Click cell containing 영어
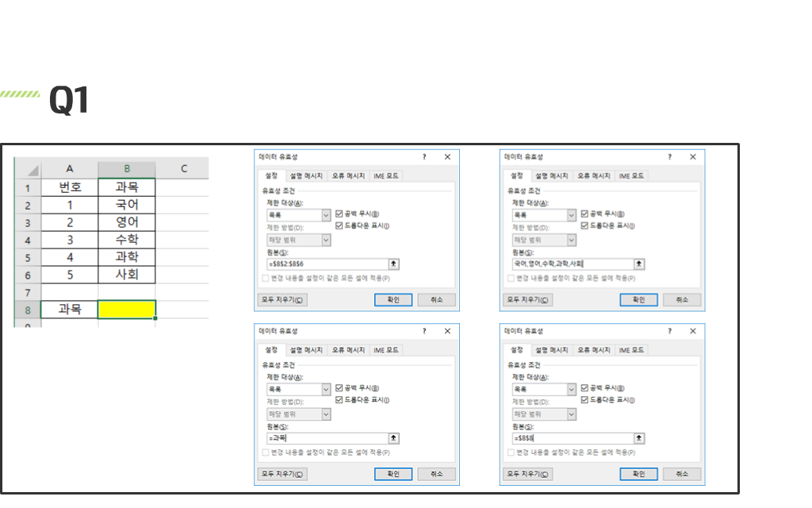The image size is (812, 508). (x=127, y=222)
